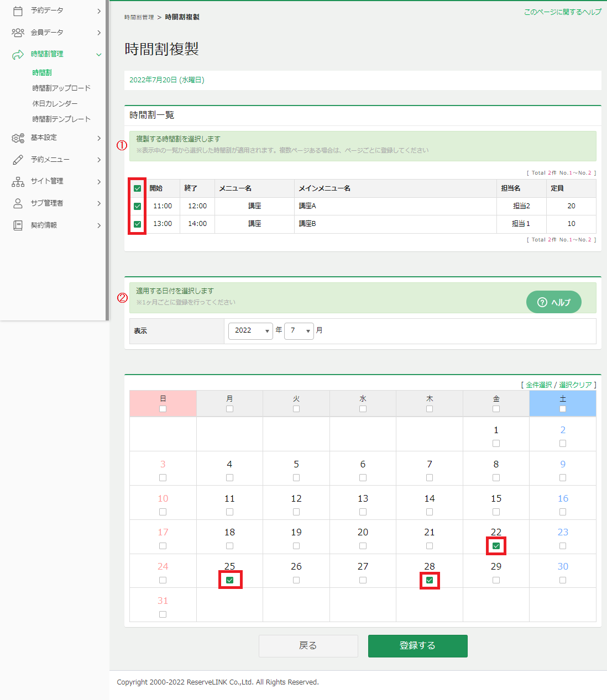Check the date 31 checkbox
The height and width of the screenshot is (700, 607).
click(x=163, y=614)
